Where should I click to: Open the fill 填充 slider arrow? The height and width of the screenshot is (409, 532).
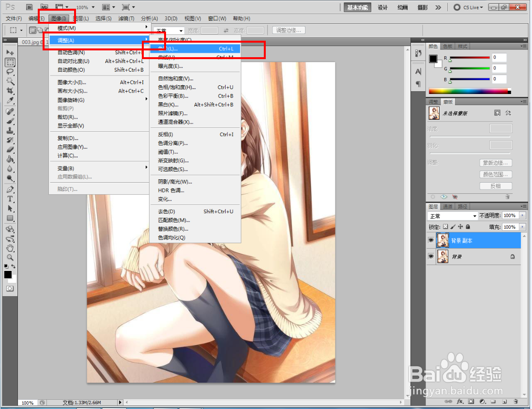pos(522,227)
